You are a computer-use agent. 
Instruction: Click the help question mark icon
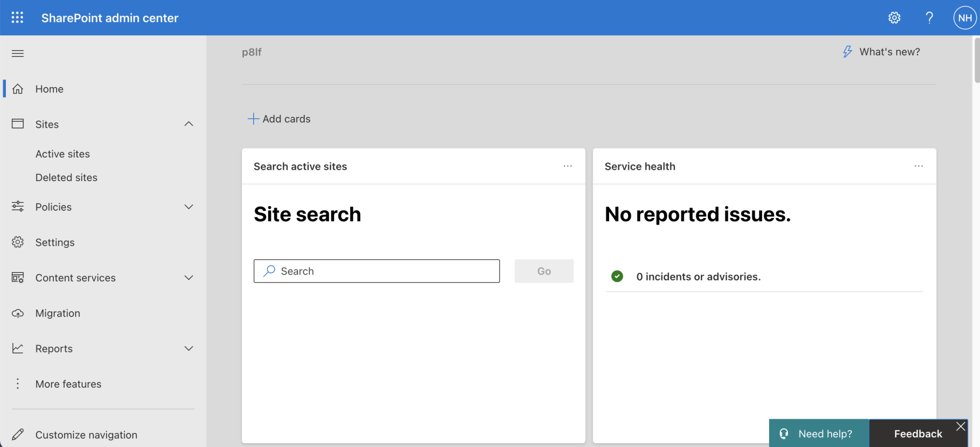click(x=929, y=18)
